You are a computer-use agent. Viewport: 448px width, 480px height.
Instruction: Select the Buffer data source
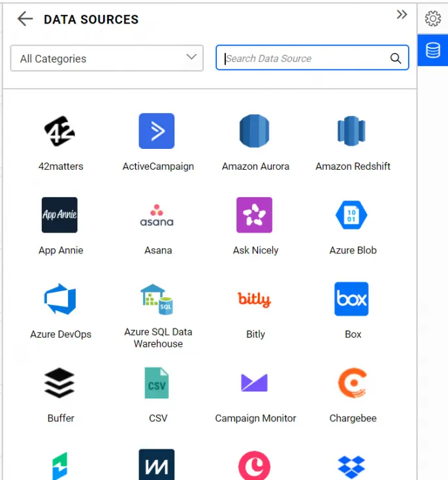pyautogui.click(x=60, y=383)
